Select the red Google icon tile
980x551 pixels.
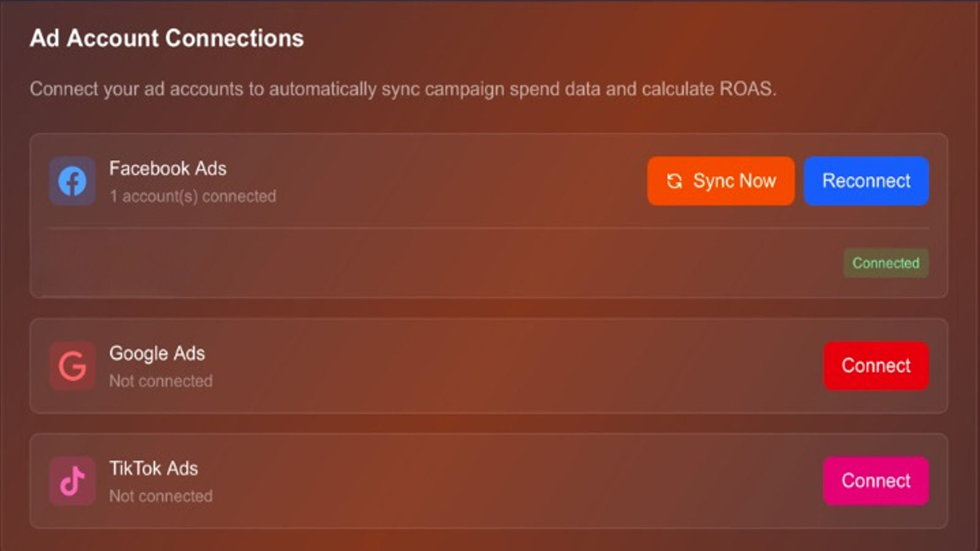tap(72, 366)
